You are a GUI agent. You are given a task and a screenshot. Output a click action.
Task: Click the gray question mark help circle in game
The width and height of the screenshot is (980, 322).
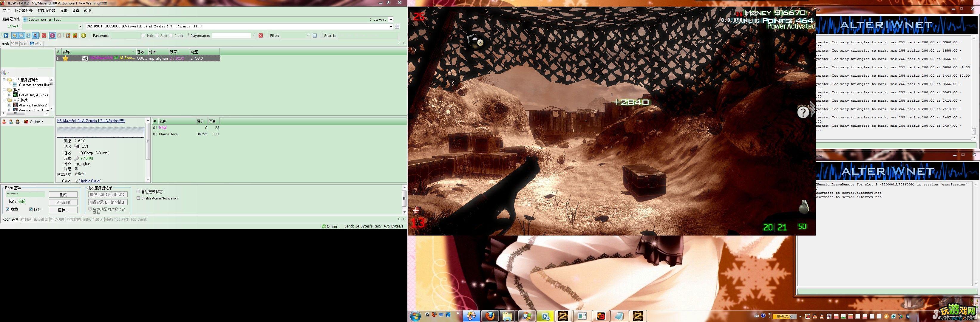[x=803, y=112]
